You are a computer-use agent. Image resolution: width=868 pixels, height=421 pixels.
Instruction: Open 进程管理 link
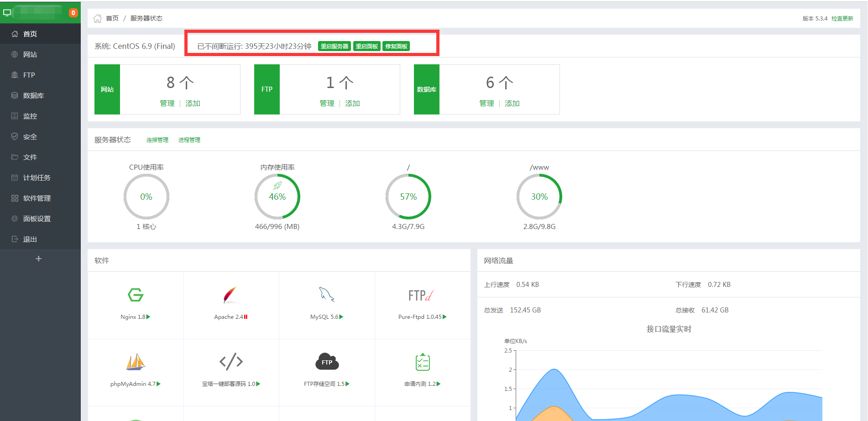[x=189, y=140]
